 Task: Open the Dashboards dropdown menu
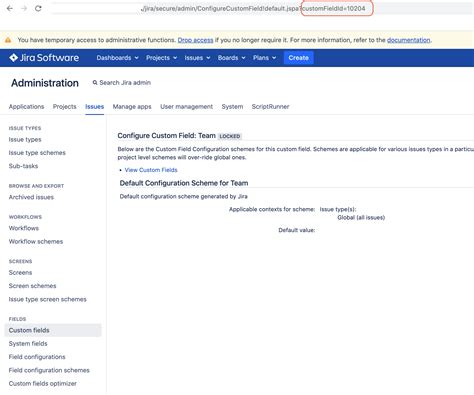tap(117, 58)
